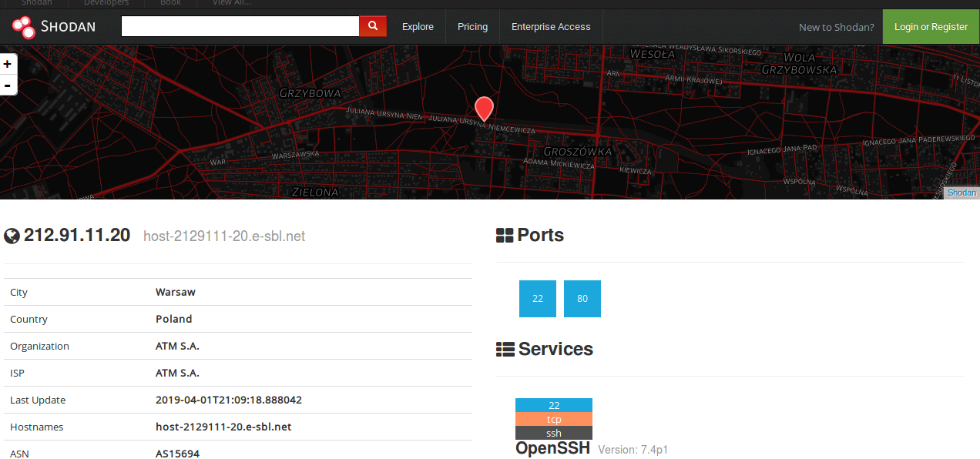Image resolution: width=980 pixels, height=459 pixels.
Task: Click the Last Update timestamp value
Action: coord(229,400)
